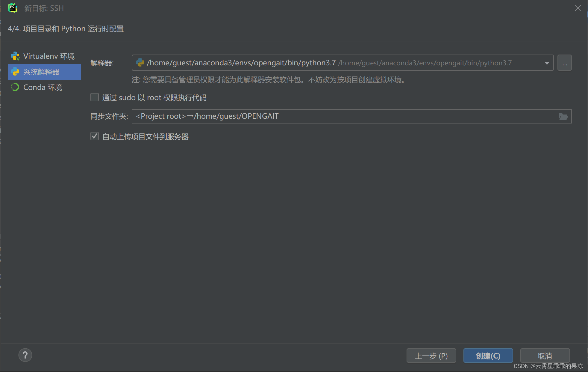
Task: Click the Virtualenv environment Python icon
Action: coord(15,56)
